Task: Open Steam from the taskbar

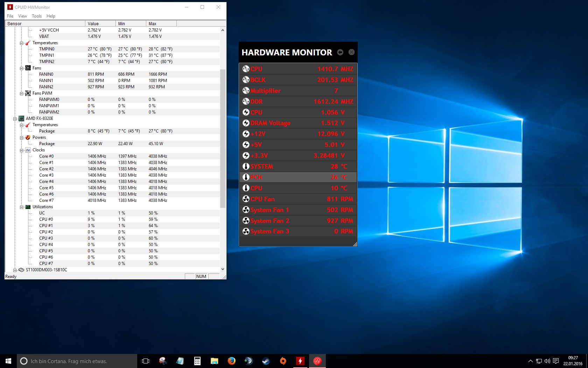Action: point(266,361)
